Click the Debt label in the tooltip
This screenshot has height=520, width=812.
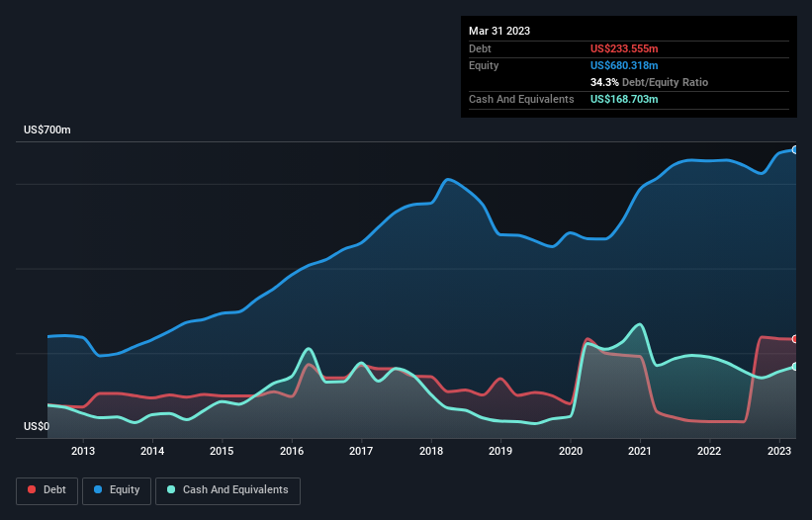click(x=480, y=48)
